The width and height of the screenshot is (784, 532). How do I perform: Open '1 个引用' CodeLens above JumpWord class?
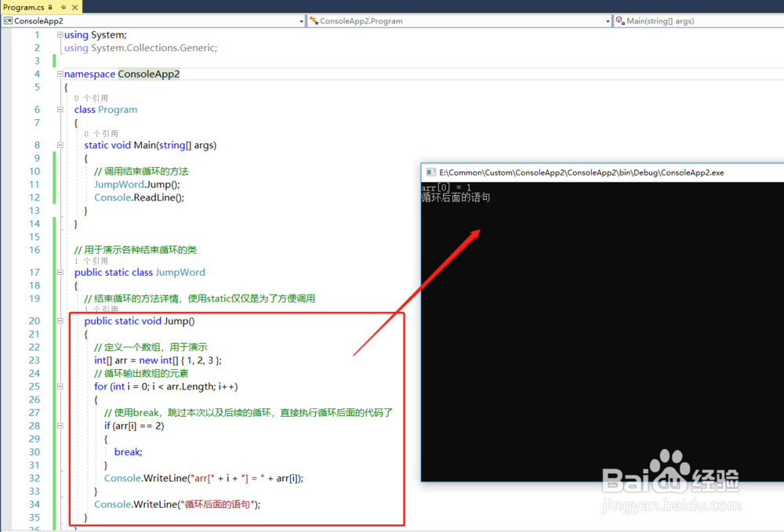click(x=91, y=261)
